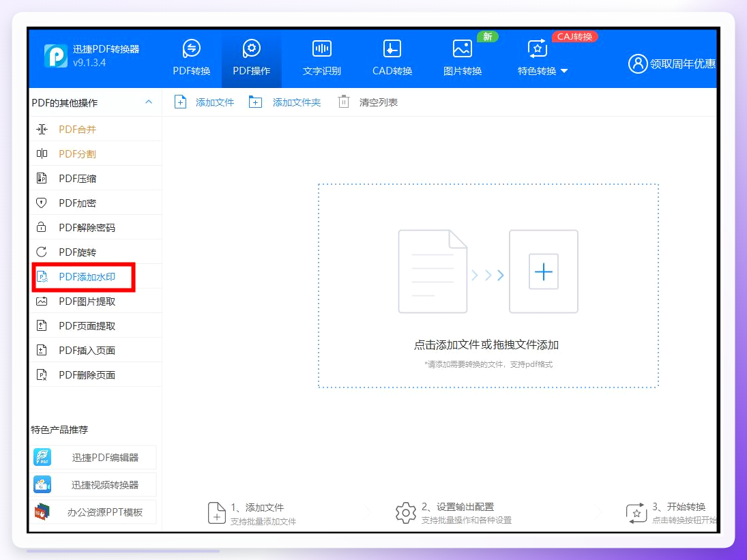The height and width of the screenshot is (560, 747).
Task: Click the add-file document icon in the toolbar
Action: pos(180,102)
